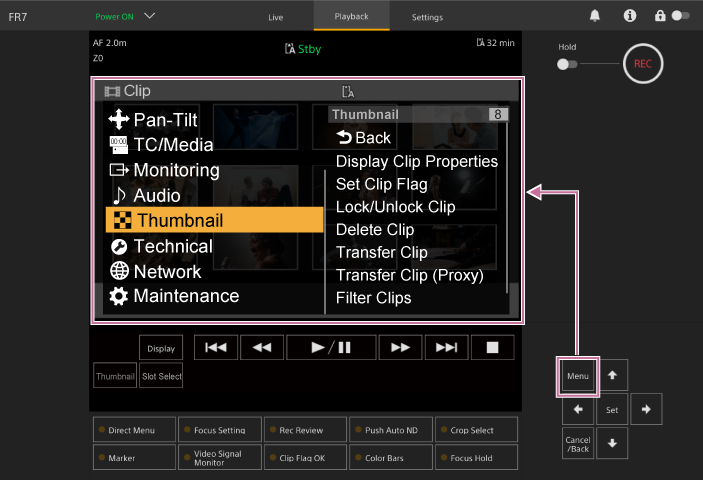Click the Menu button
This screenshot has height=480, width=703.
click(x=577, y=377)
